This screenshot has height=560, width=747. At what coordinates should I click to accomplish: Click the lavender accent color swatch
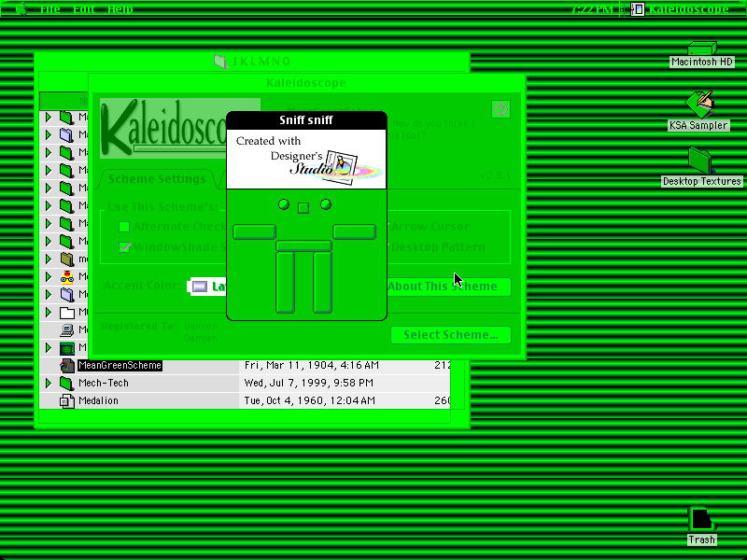(x=200, y=287)
